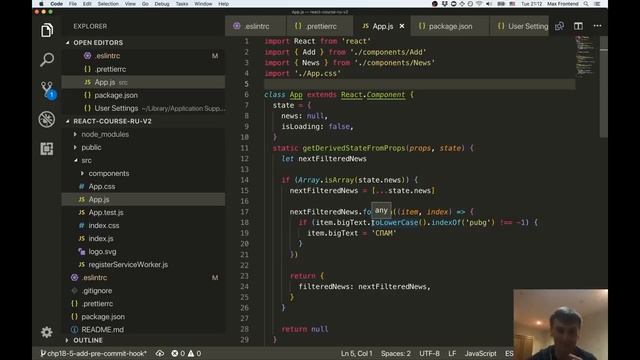Open the Code application menu
Viewport: 640px width, 360px height.
coord(56,4)
